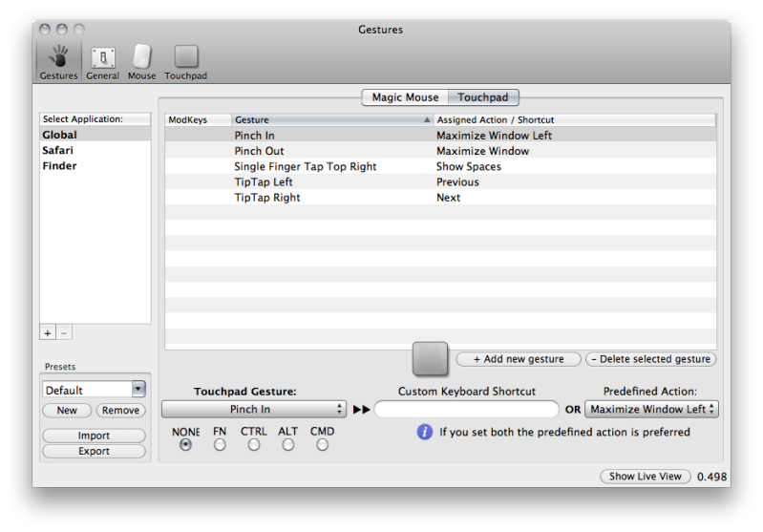The width and height of the screenshot is (763, 532).
Task: Sort by the ModKeys column header
Action: point(198,119)
